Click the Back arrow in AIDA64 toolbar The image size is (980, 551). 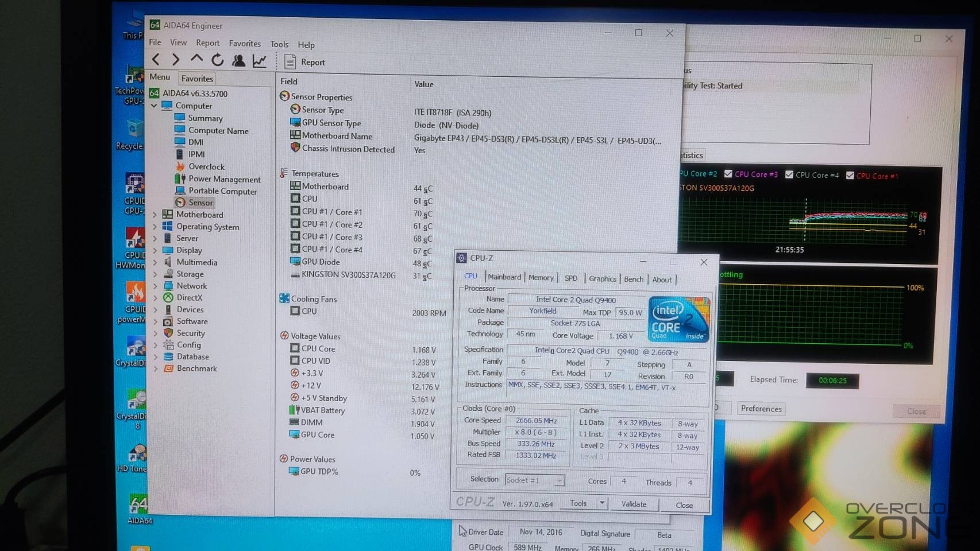(x=156, y=59)
